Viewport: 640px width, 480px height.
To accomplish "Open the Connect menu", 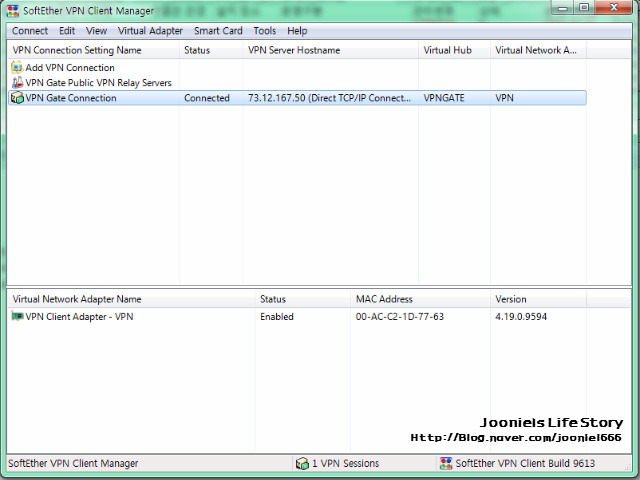I will (x=30, y=31).
